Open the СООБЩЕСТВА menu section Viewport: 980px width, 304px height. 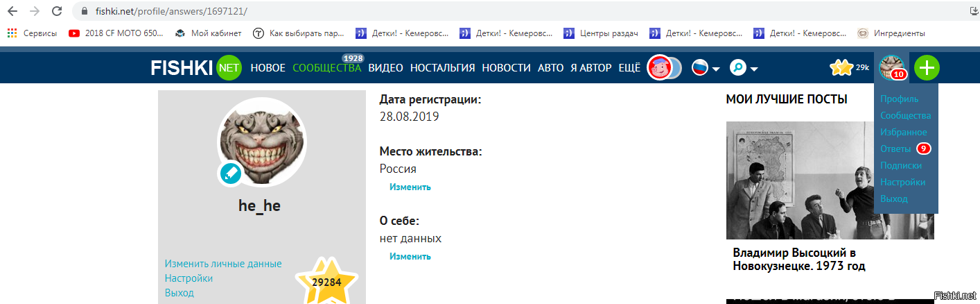(327, 68)
